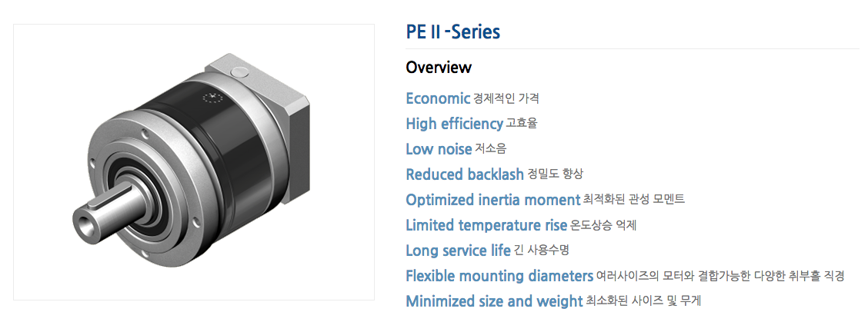Click the Limited temperature rise label
Image resolution: width=868 pixels, height=322 pixels.
(486, 225)
